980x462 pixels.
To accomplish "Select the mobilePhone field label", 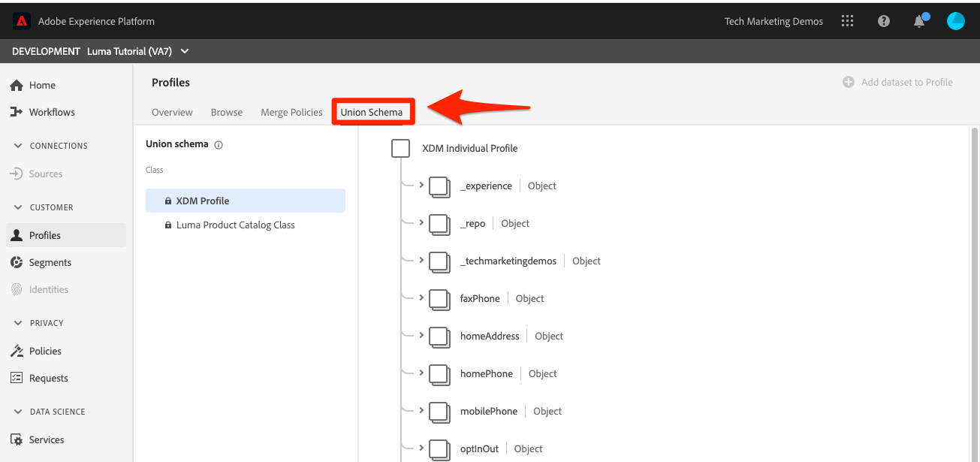I will coord(489,411).
